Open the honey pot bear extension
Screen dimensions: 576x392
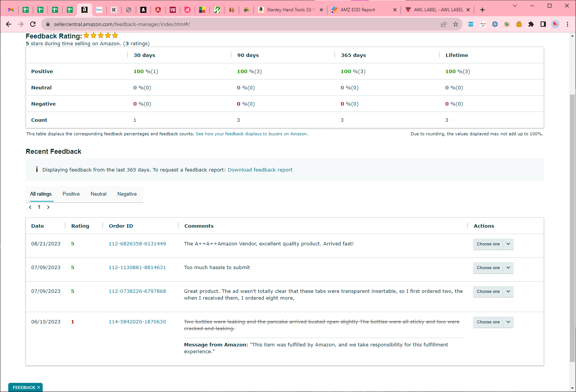(519, 24)
